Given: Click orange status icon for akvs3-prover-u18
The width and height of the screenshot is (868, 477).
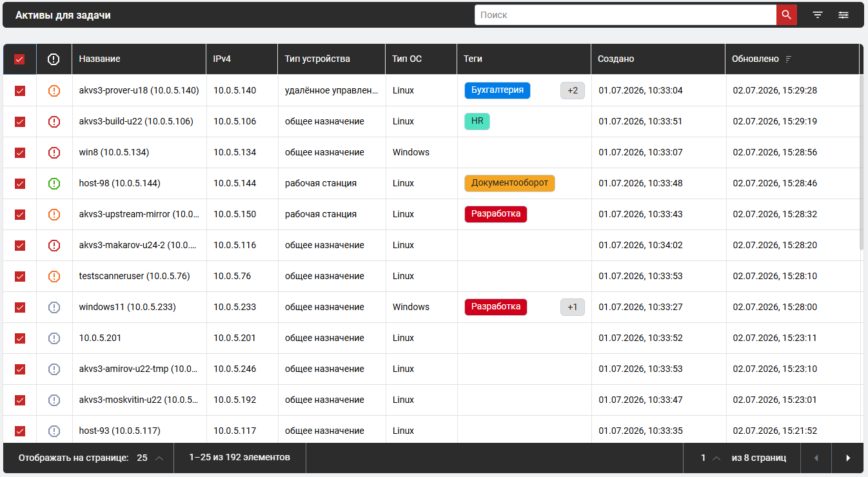Looking at the screenshot, I should point(54,90).
